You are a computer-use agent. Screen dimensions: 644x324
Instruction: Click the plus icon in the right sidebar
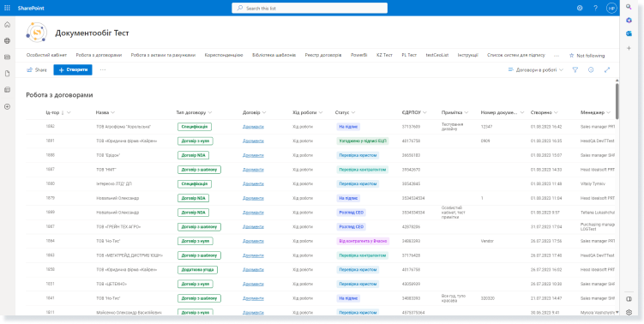[629, 48]
